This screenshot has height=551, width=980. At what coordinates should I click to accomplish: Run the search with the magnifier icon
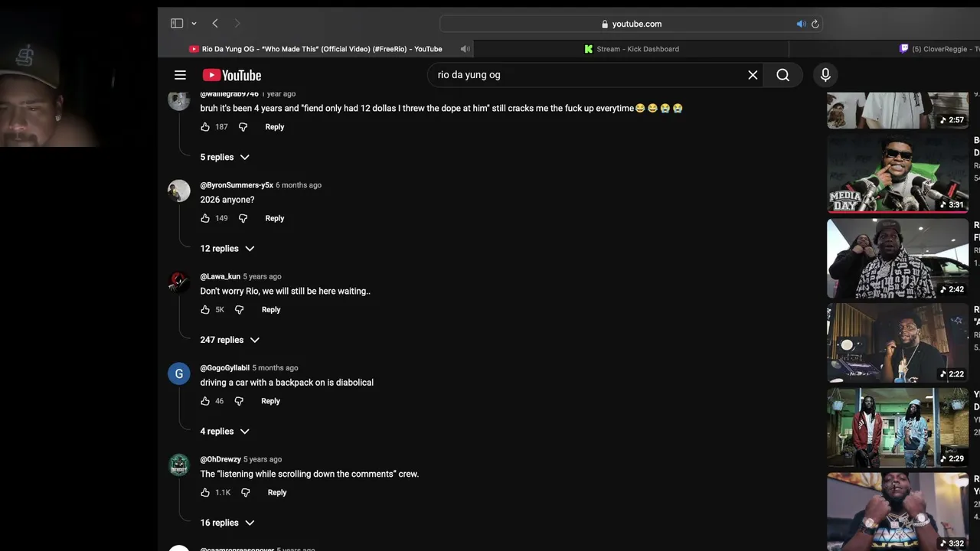[x=782, y=75]
